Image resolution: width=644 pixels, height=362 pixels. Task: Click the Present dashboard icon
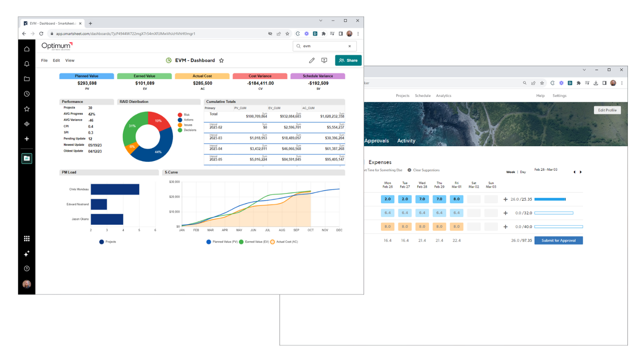[324, 60]
